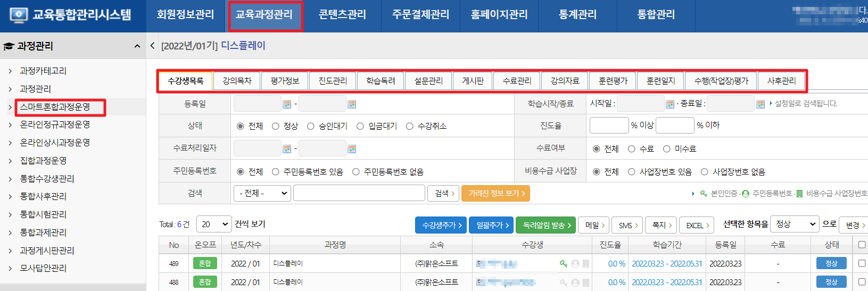Switch to the 진도관리 tab
This screenshot has height=291, width=868.
point(333,81)
